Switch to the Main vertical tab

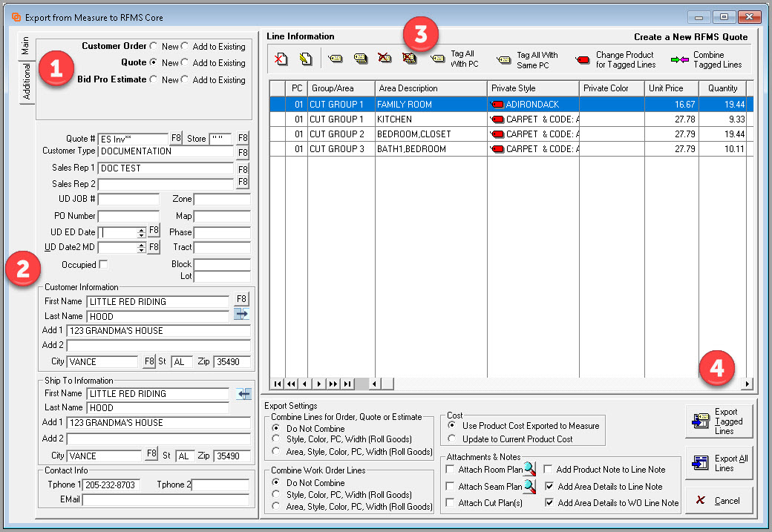(x=25, y=46)
